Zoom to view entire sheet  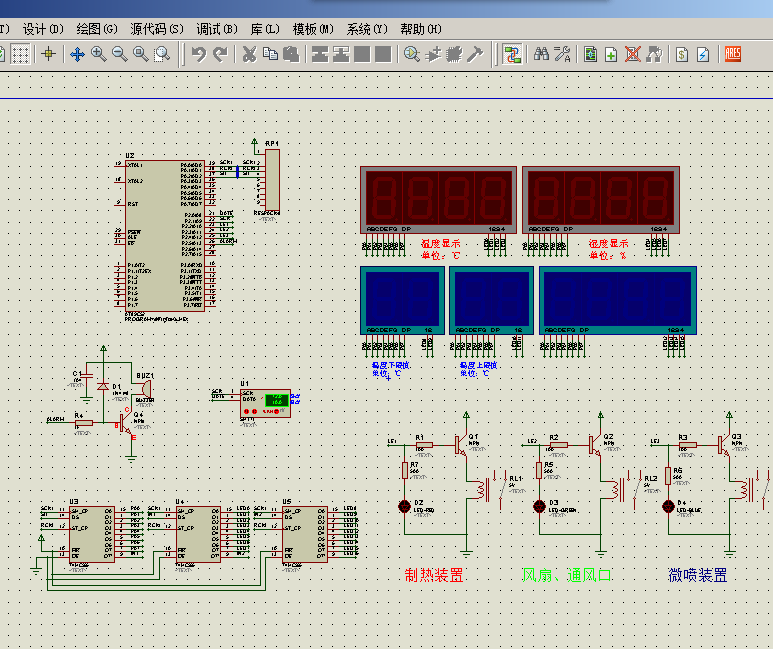(x=141, y=54)
